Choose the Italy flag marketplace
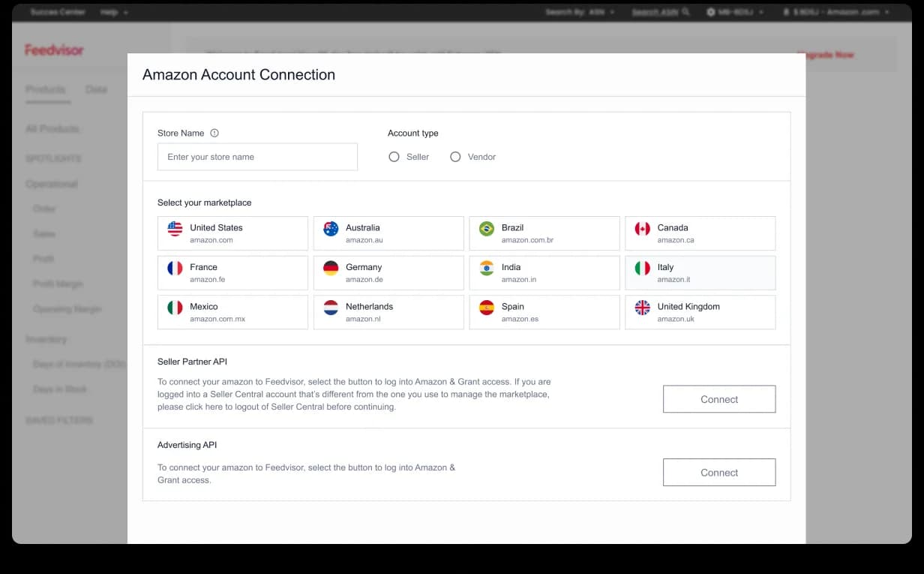Viewport: 924px width, 574px height. pos(700,273)
